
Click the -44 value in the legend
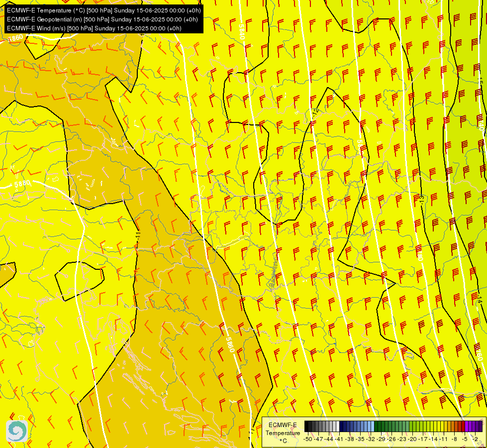[x=329, y=439]
